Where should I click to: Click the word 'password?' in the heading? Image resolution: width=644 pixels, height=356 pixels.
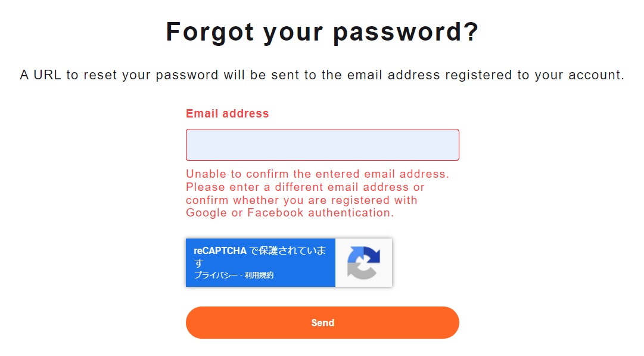click(x=406, y=32)
